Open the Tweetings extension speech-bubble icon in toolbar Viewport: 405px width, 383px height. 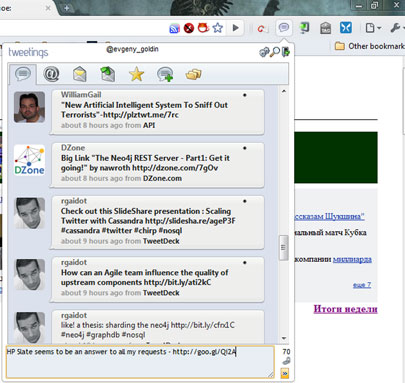(x=284, y=27)
